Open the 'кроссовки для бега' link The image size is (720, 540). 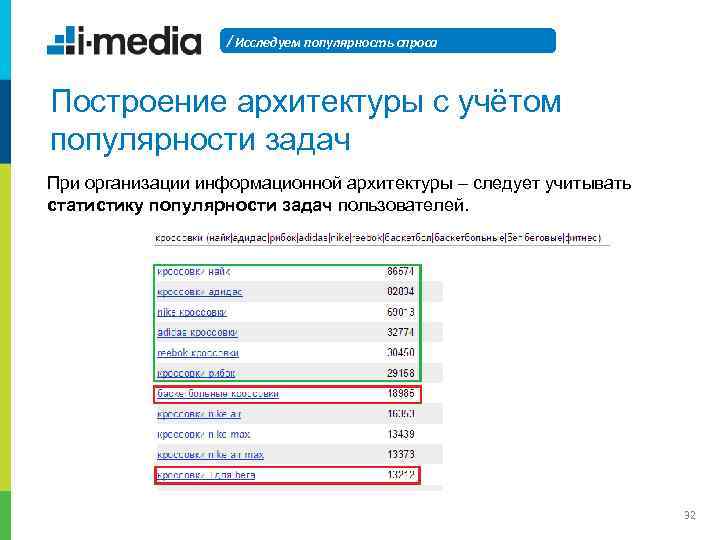coord(206,475)
